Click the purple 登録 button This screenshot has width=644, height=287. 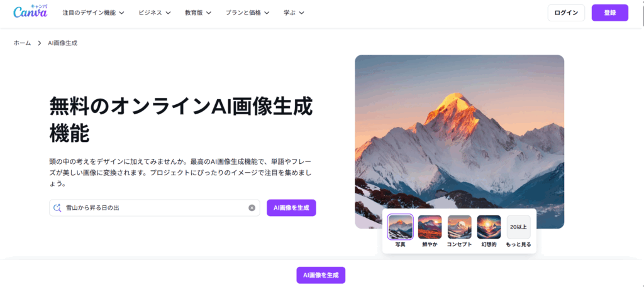click(x=610, y=13)
